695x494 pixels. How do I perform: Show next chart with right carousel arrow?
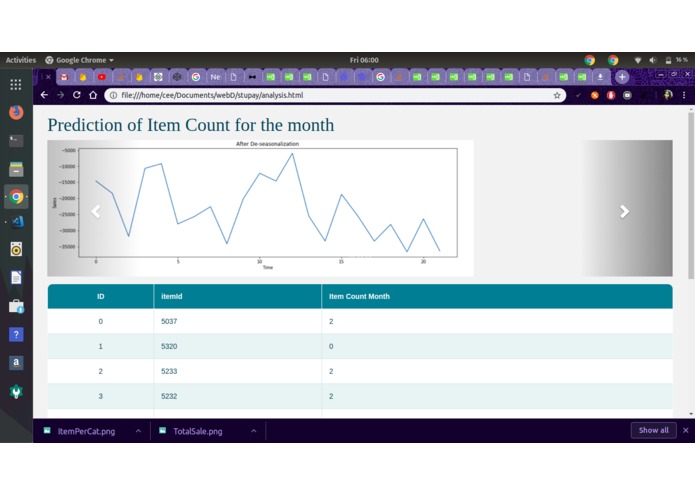point(624,212)
